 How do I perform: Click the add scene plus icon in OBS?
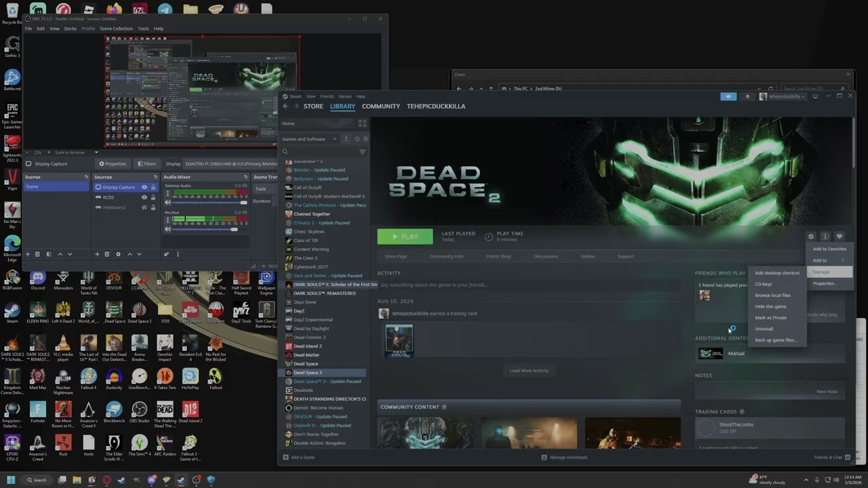[28, 254]
